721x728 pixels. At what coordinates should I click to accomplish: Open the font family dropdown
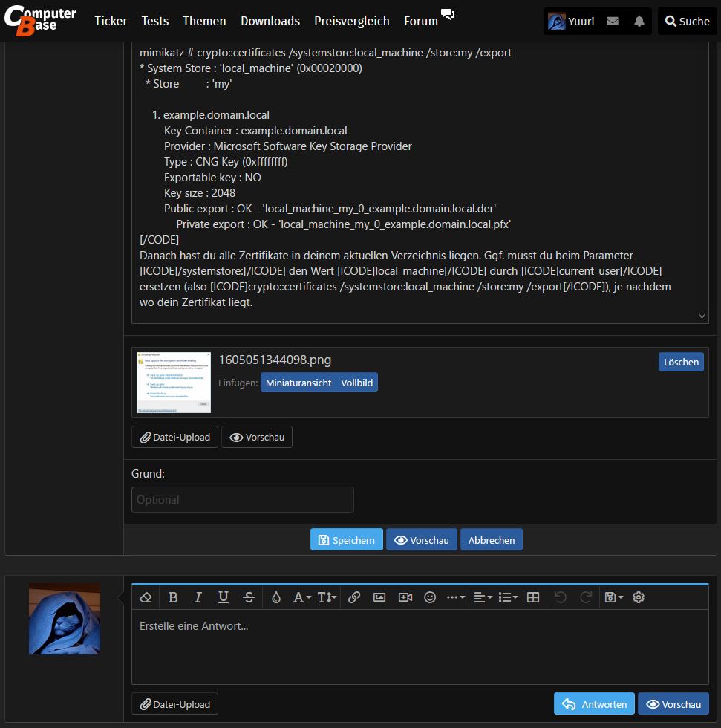click(x=302, y=597)
